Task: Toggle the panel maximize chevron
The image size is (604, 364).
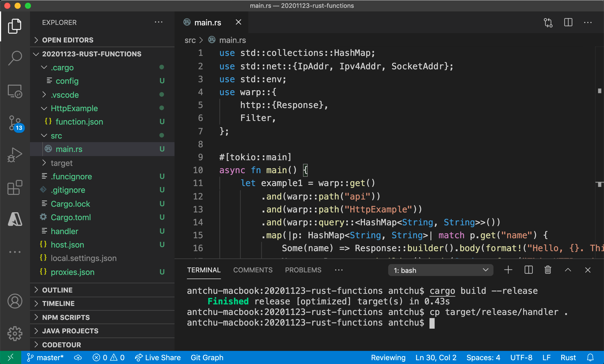Action: click(568, 270)
